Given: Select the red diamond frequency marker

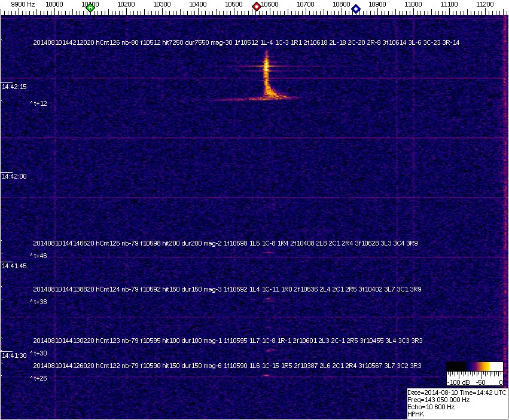Looking at the screenshot, I should click(x=257, y=7).
